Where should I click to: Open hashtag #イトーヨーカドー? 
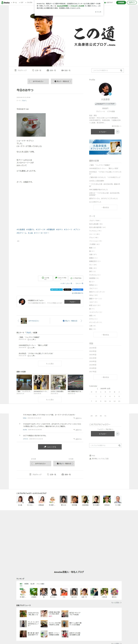click(x=42, y=233)
